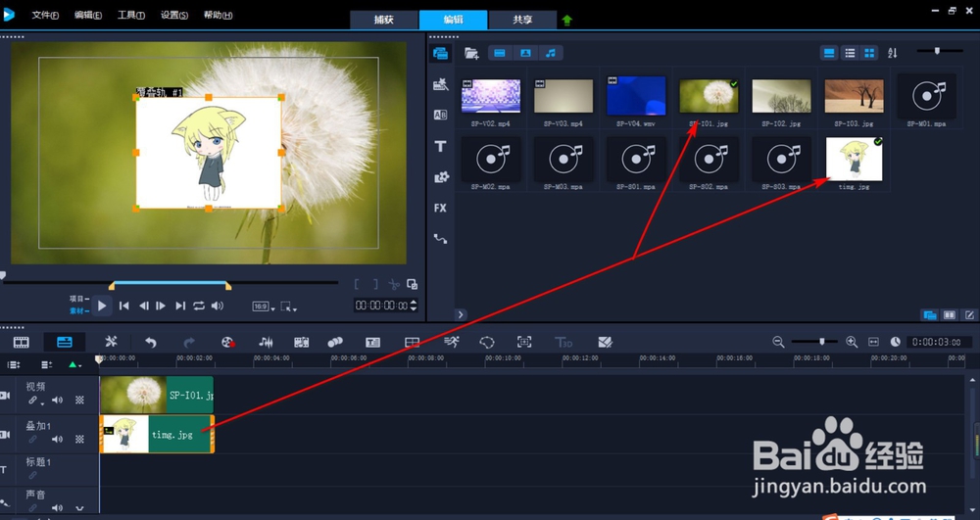980x520 pixels.
Task: Open the FX filter library
Action: pos(441,208)
